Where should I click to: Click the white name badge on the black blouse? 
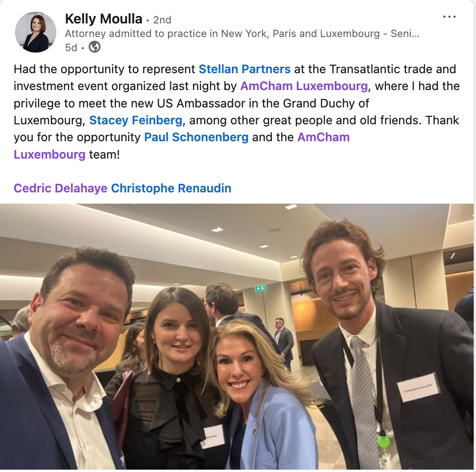click(213, 436)
